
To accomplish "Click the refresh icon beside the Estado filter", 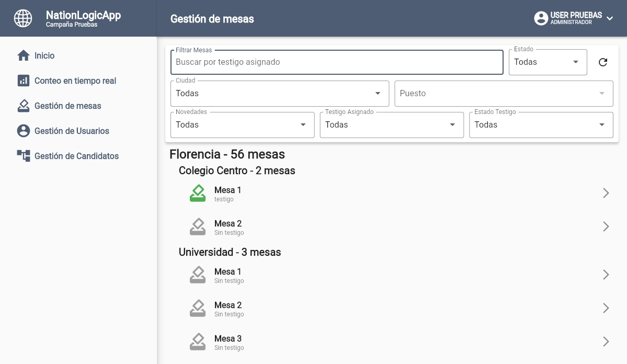I will (603, 62).
